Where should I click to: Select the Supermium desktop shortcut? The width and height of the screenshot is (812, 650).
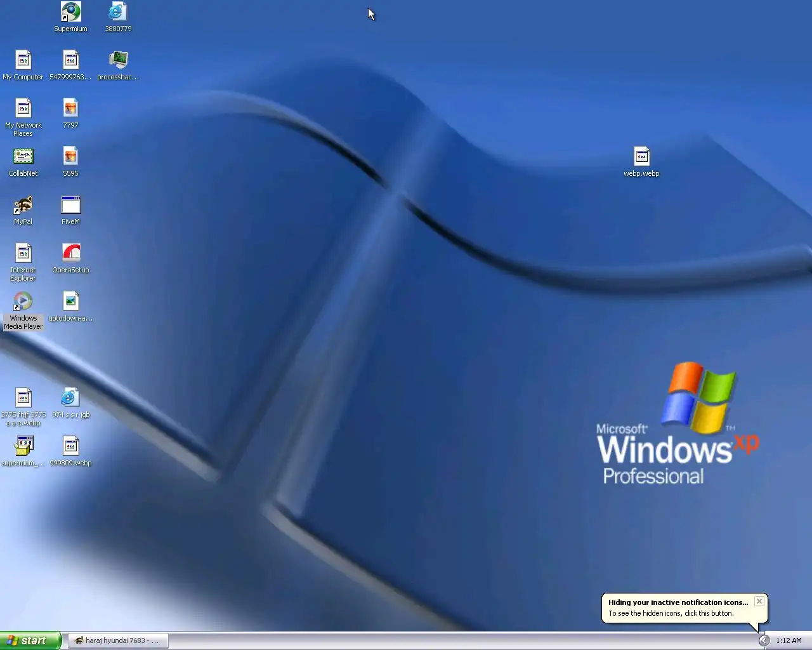click(70, 17)
